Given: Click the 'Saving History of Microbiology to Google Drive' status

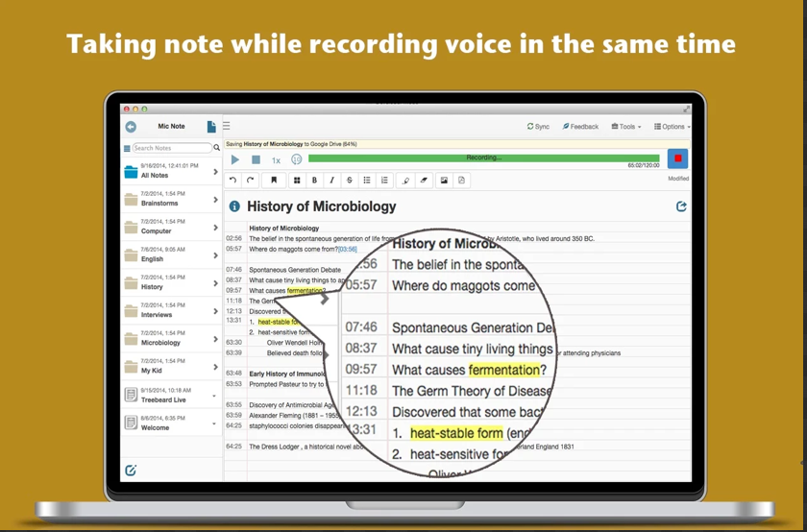Looking at the screenshot, I should 291,144.
